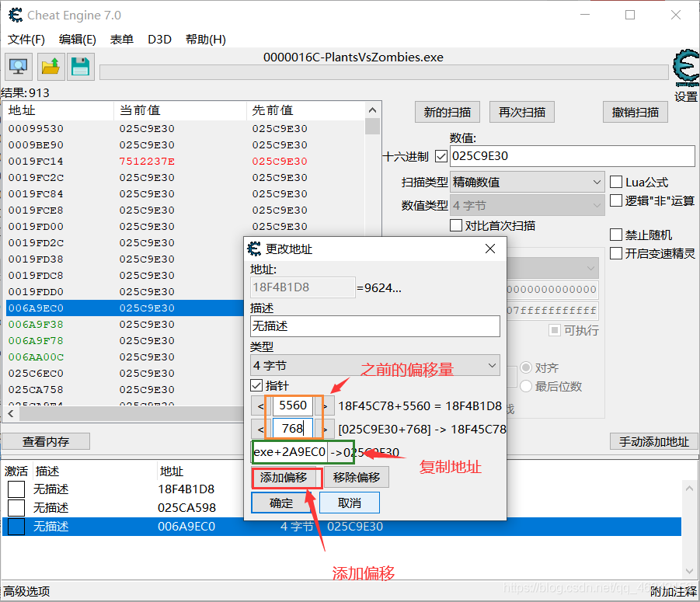Click the 5560 offset input field
700x602 pixels.
293,405
